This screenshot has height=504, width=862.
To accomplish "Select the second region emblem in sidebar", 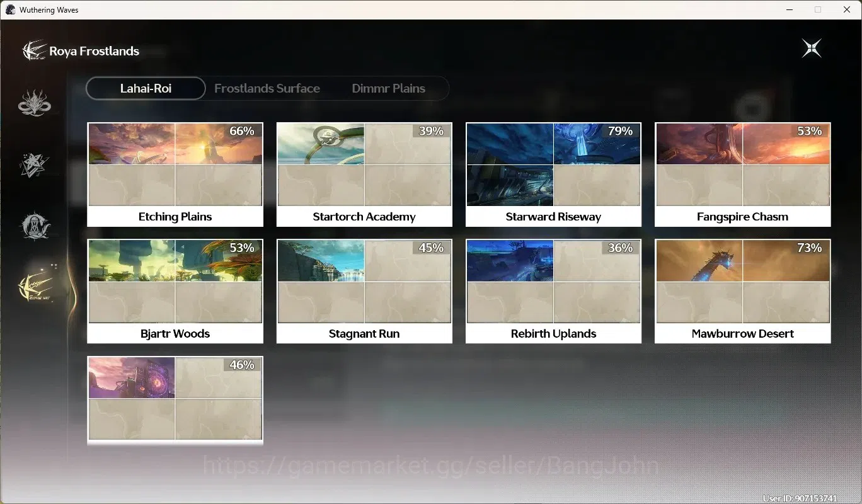I will 34,165.
